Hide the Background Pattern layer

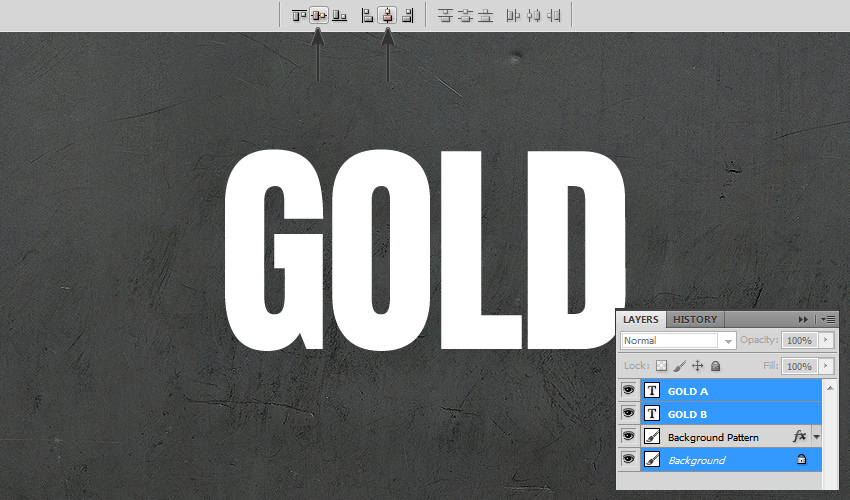tap(628, 436)
